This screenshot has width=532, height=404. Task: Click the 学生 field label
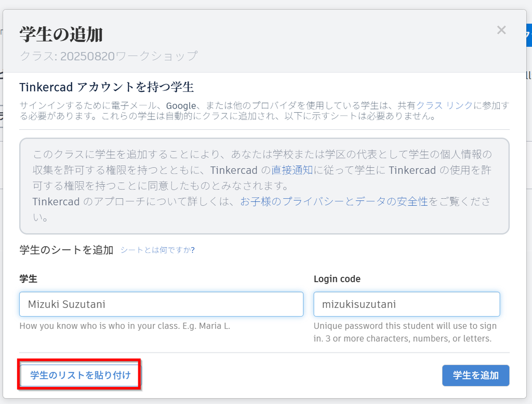[28, 279]
